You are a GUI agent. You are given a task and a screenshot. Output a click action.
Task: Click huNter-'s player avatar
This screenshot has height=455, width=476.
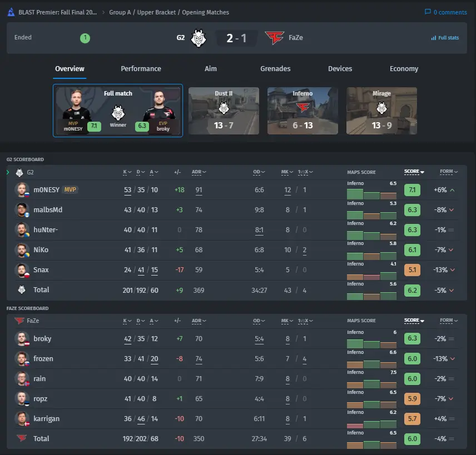click(22, 230)
